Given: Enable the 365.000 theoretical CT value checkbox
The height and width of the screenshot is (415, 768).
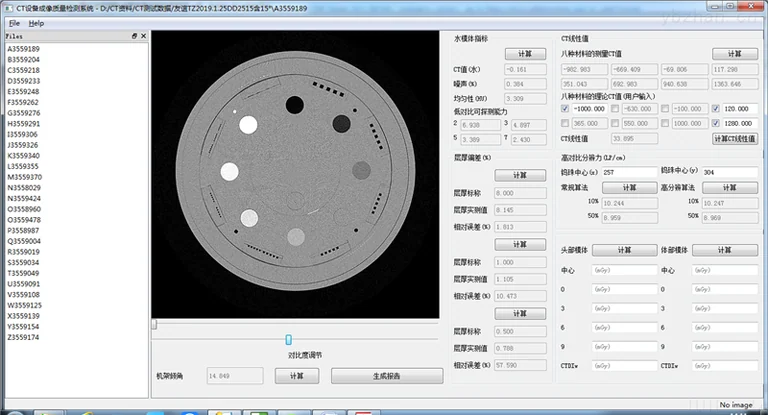Looking at the screenshot, I should [x=565, y=123].
